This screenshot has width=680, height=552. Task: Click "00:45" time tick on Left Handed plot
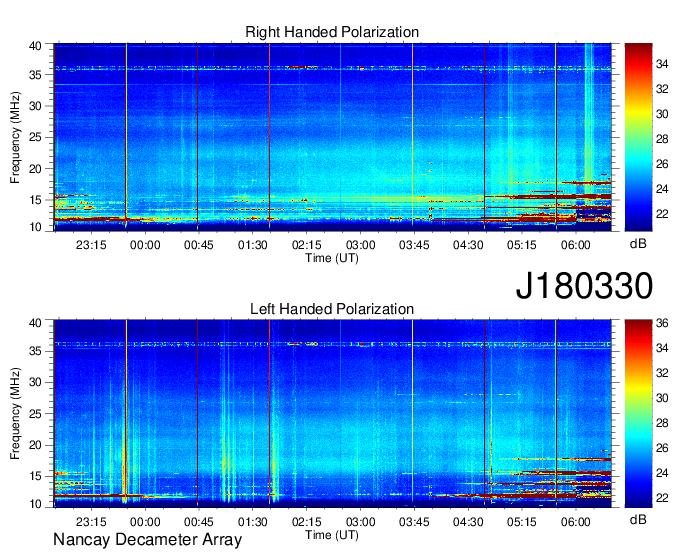pos(199,522)
